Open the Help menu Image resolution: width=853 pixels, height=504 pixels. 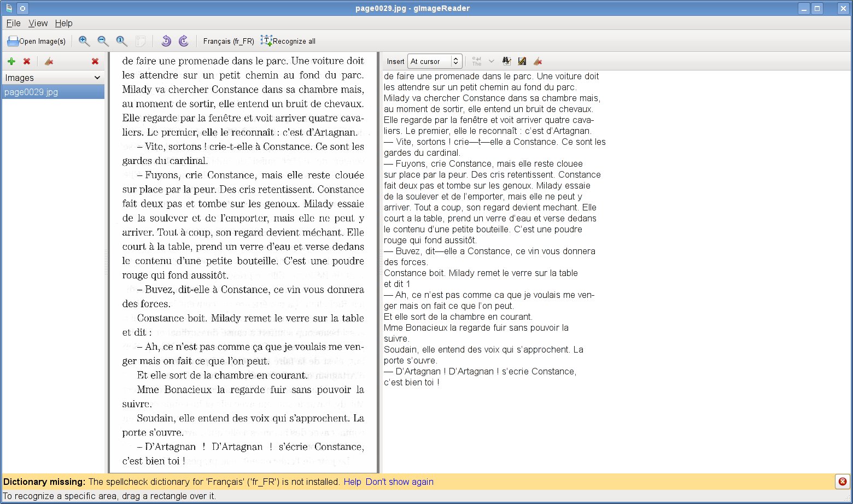coord(63,23)
